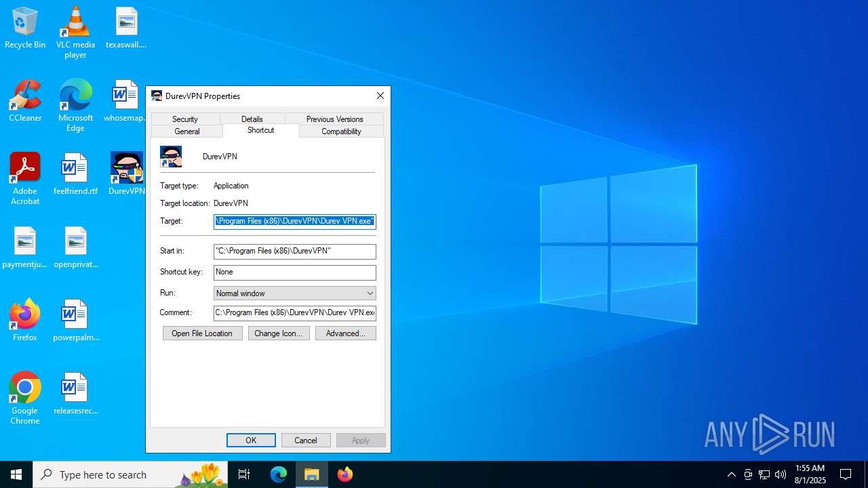Click the Open File Location button
The height and width of the screenshot is (488, 868).
click(202, 333)
